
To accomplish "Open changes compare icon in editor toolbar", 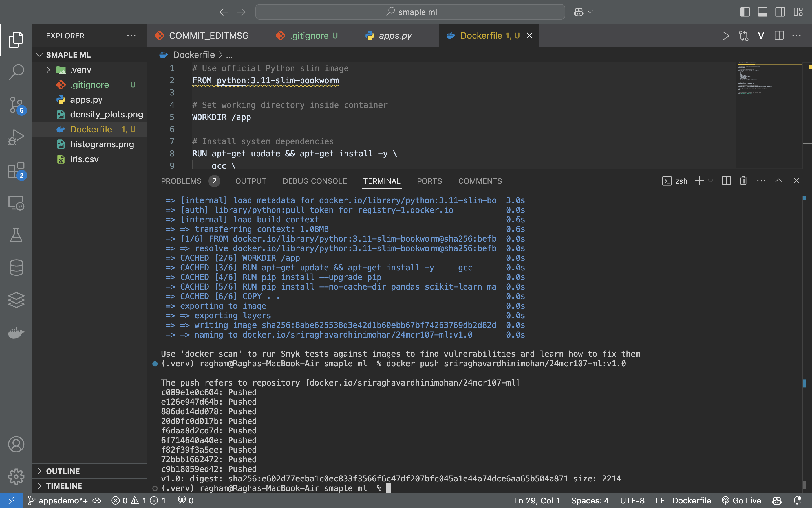I will tap(743, 36).
